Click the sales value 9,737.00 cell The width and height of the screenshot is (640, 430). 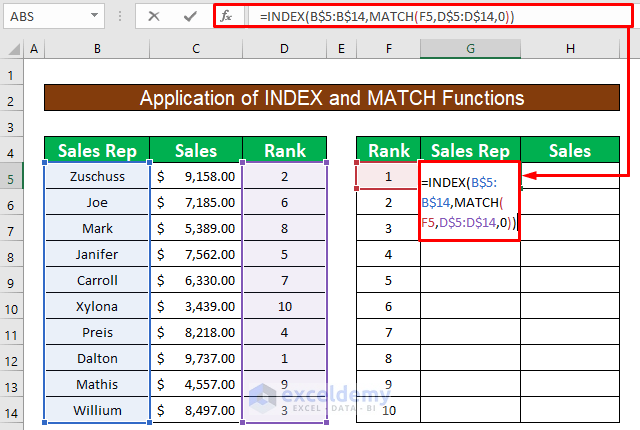tap(196, 358)
